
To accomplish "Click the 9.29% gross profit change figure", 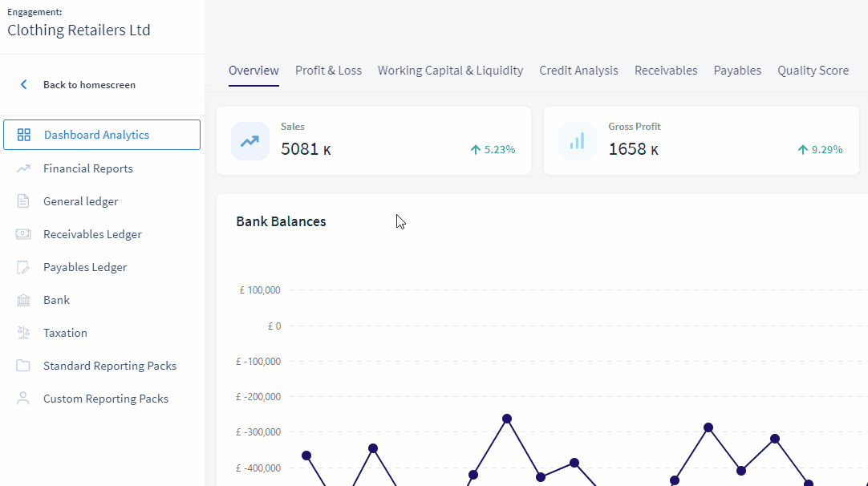I will (827, 149).
